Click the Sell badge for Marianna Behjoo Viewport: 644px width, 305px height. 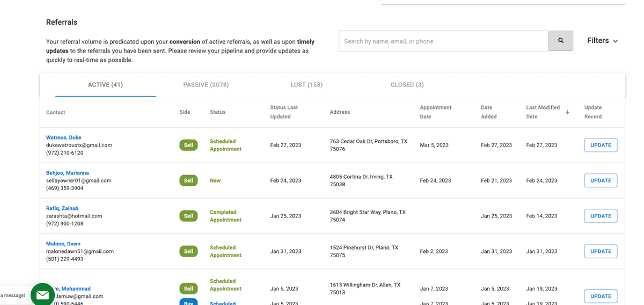tap(188, 180)
